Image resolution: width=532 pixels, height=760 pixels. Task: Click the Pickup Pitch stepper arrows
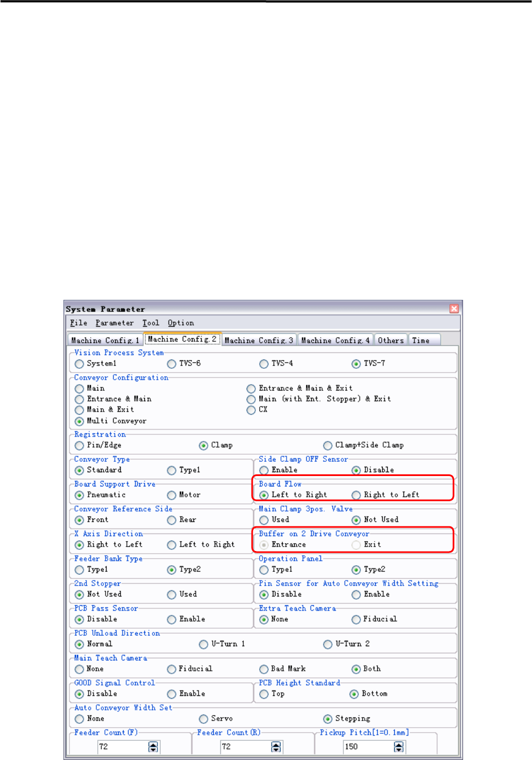pyautogui.click(x=399, y=747)
